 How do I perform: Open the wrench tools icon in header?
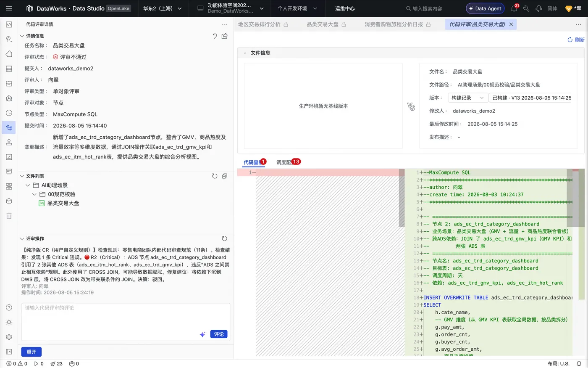[526, 8]
